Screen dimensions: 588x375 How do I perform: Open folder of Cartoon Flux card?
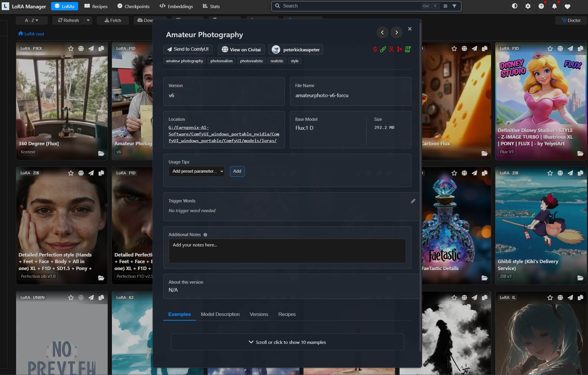484,153
